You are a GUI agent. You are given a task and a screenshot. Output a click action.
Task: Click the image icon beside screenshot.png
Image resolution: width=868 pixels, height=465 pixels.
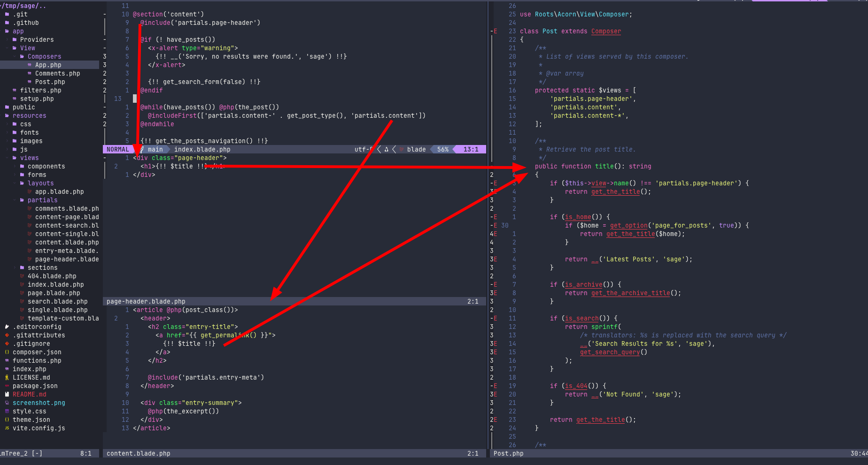7,403
